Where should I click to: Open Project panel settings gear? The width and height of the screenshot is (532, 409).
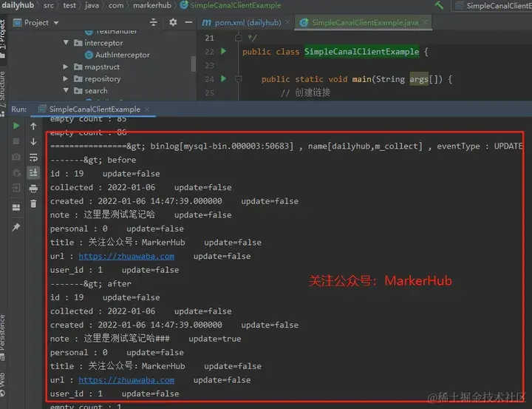173,22
